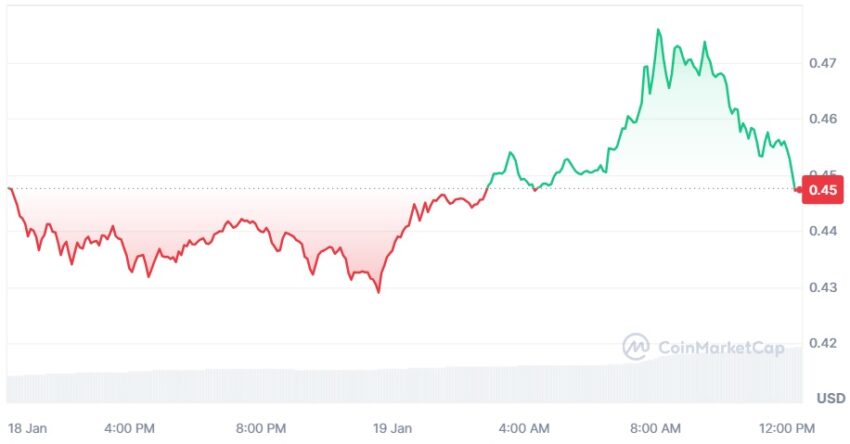Viewport: 850px width, 444px height.
Task: Select the 12:00 PM time label
Action: [787, 428]
